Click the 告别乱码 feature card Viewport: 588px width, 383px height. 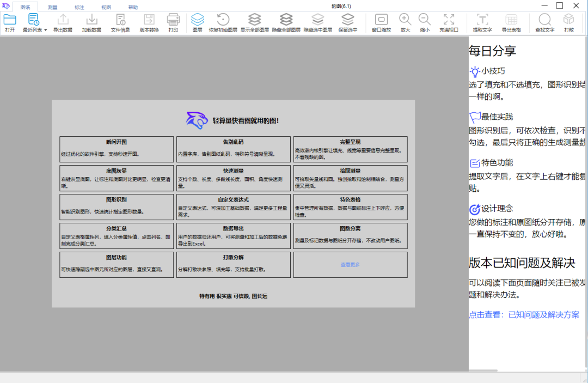[x=233, y=149]
